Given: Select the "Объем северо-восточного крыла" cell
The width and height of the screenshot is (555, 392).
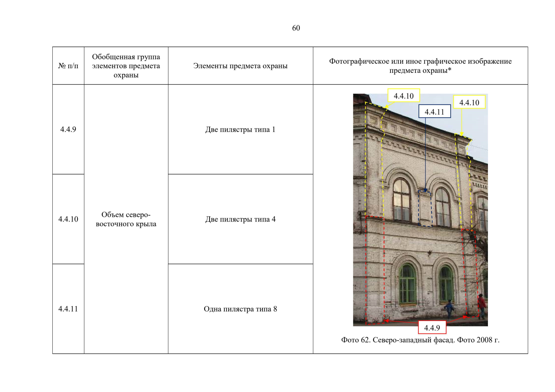Looking at the screenshot, I should pyautogui.click(x=126, y=219).
